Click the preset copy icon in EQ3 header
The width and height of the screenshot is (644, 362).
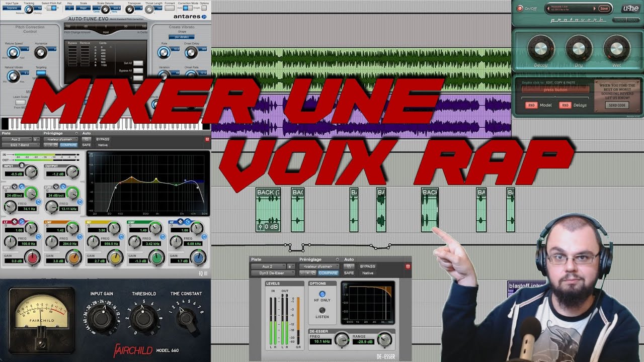coord(56,145)
